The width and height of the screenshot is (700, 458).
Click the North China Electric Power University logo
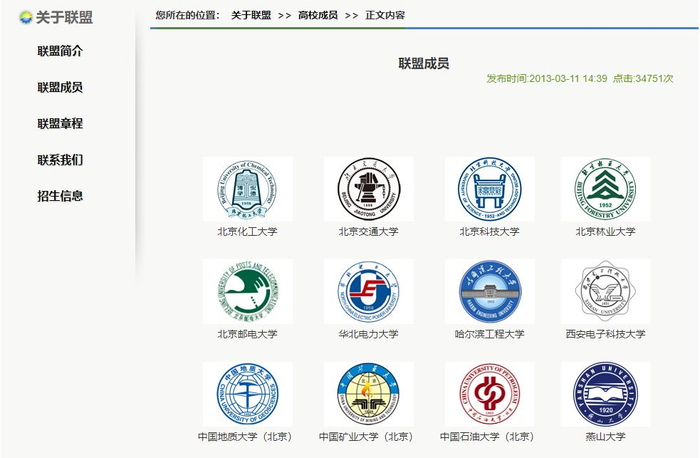(369, 291)
